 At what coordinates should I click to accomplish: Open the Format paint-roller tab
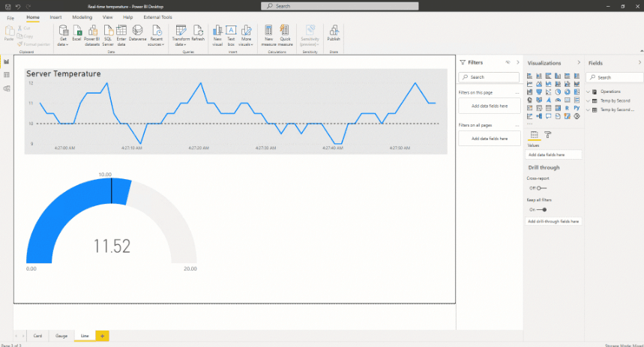pos(547,135)
